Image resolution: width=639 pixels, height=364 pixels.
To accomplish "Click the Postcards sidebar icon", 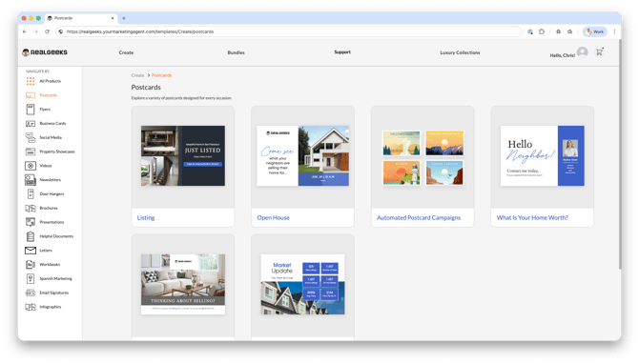I will pos(31,95).
